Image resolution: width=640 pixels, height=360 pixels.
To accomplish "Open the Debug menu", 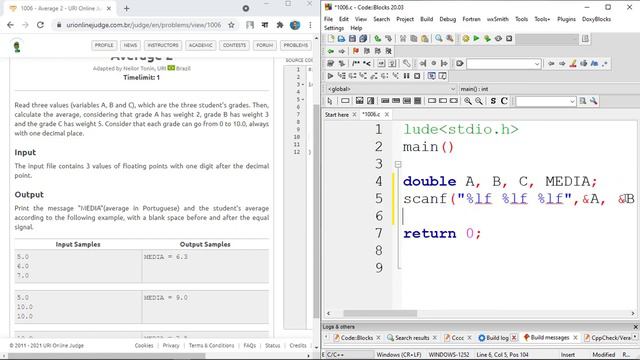I will click(447, 19).
